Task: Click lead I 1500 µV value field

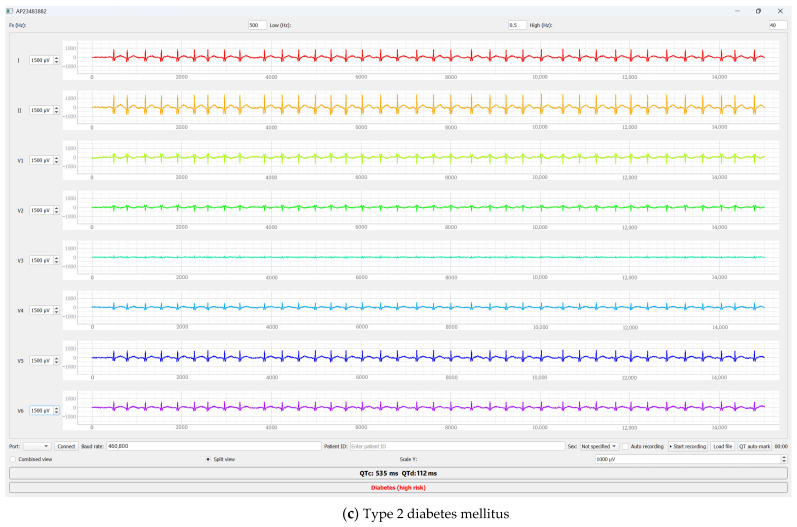Action: (41, 60)
